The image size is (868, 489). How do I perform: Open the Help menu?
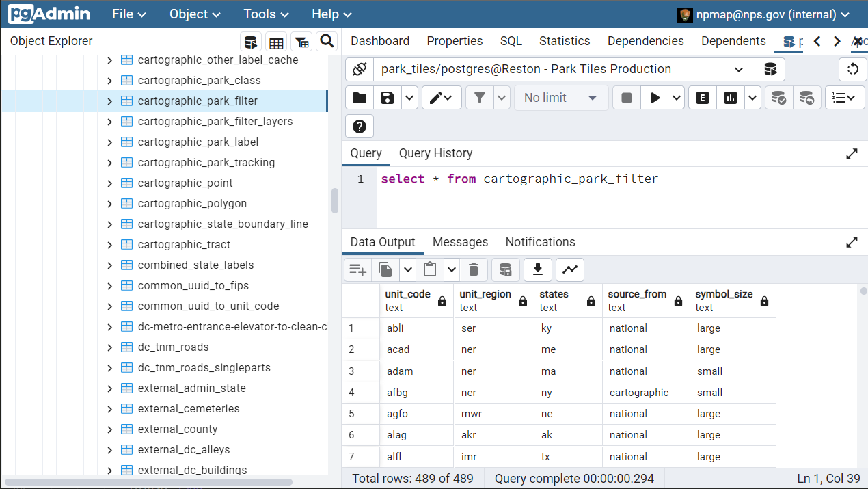pyautogui.click(x=331, y=14)
